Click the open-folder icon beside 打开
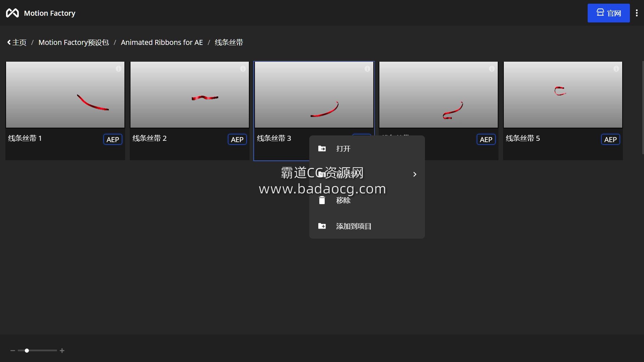Image resolution: width=644 pixels, height=362 pixels. [322, 148]
